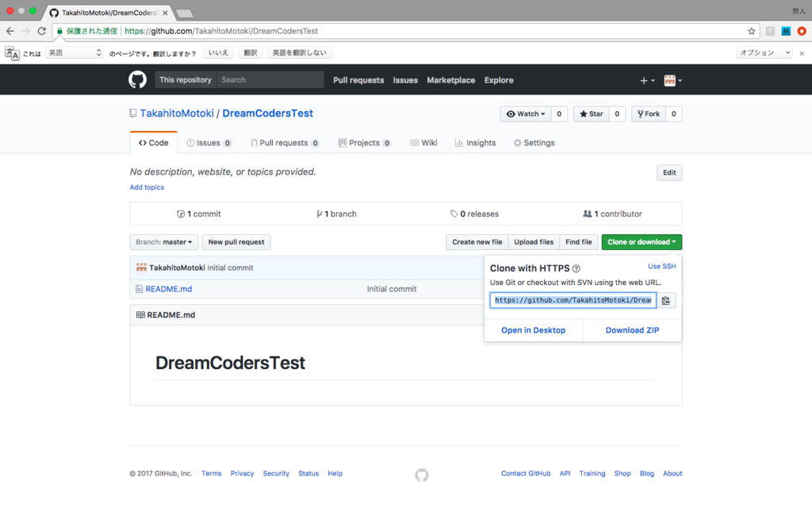Click the blue M extension icon

click(x=786, y=31)
